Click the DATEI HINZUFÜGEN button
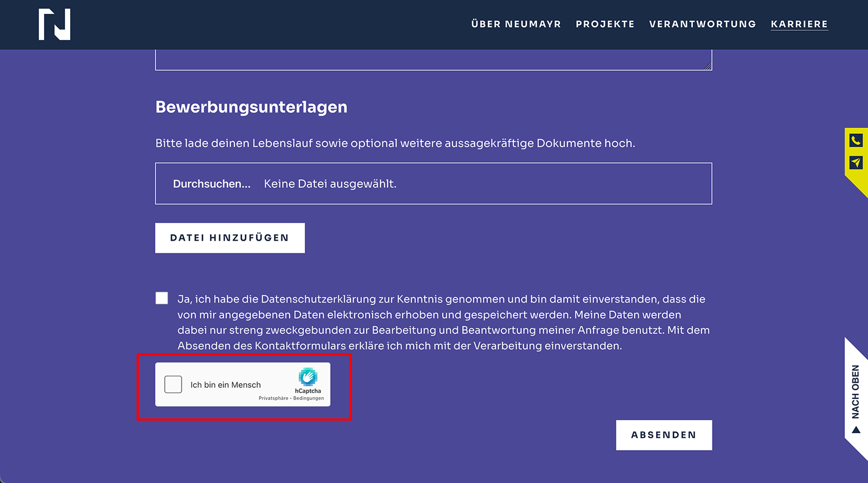868x483 pixels. (x=230, y=238)
